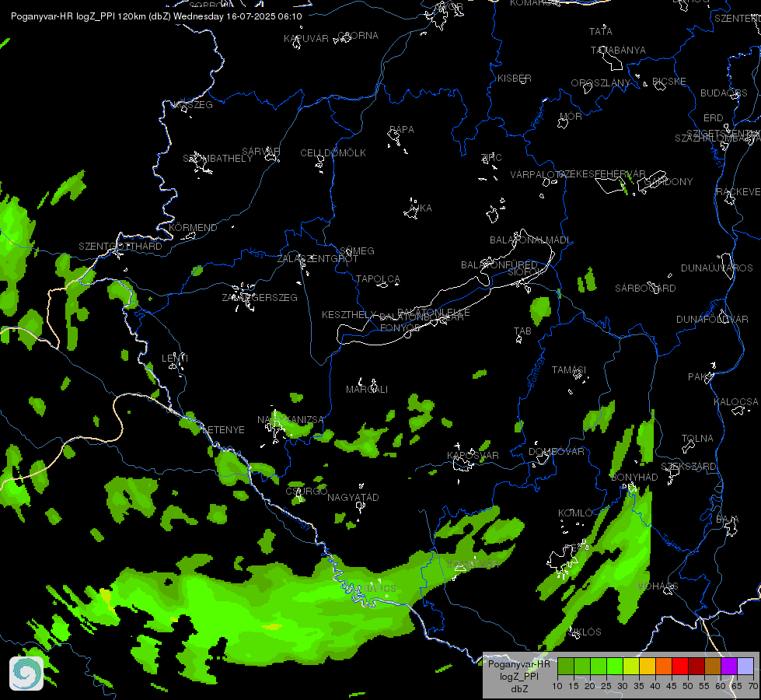
Task: Select the dark green 10-15 dBZ legend swatch
Action: (x=565, y=666)
